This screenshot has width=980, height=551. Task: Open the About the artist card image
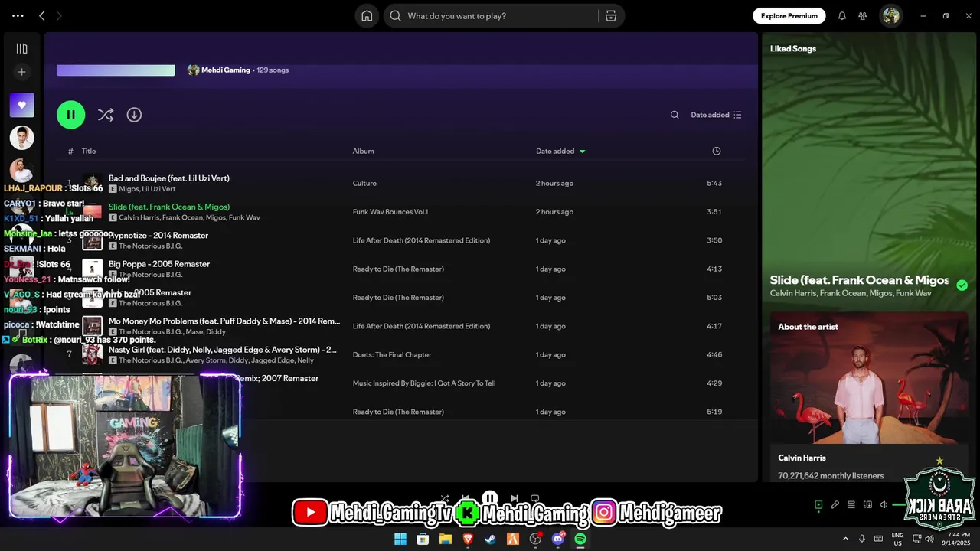869,377
